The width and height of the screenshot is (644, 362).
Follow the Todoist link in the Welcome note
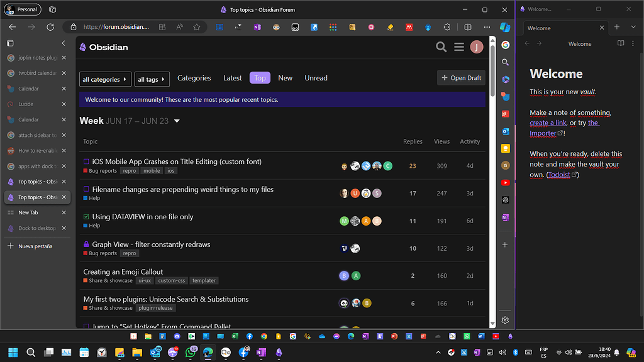click(x=558, y=175)
